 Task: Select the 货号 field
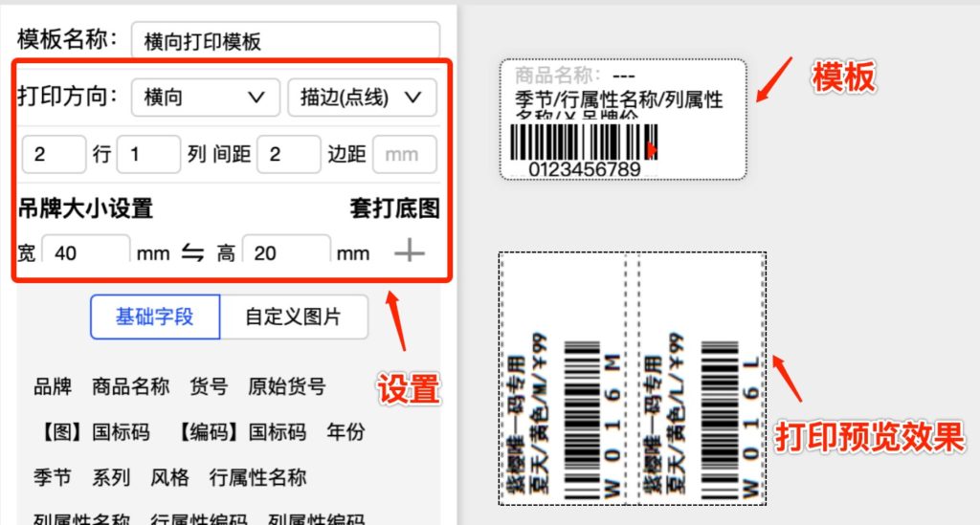(209, 386)
